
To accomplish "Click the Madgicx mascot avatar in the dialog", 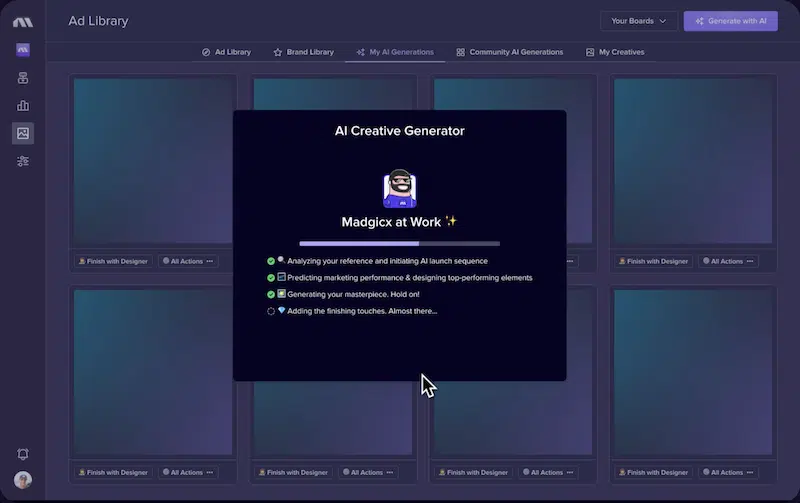I will point(400,188).
